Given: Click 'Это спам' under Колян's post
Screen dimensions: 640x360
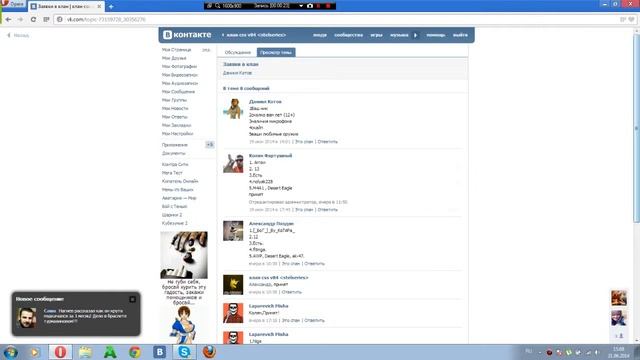Looking at the screenshot, I should 304,209.
